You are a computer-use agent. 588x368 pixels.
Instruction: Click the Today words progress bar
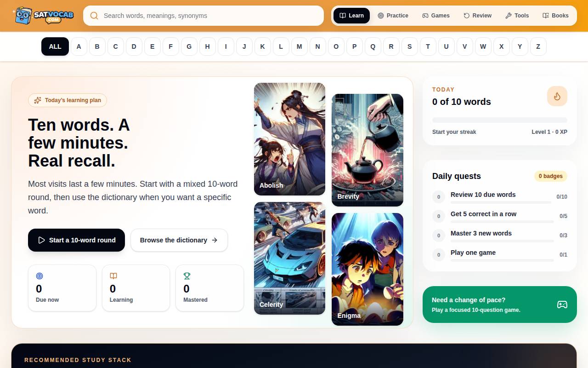click(500, 120)
